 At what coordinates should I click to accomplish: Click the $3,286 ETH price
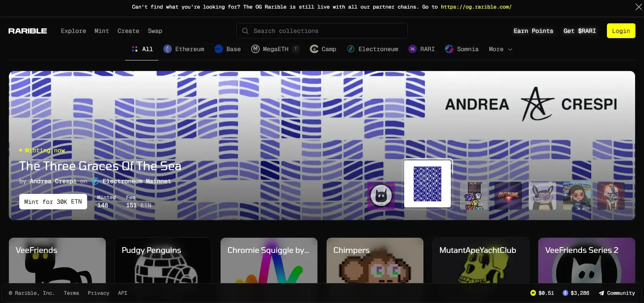click(x=580, y=293)
